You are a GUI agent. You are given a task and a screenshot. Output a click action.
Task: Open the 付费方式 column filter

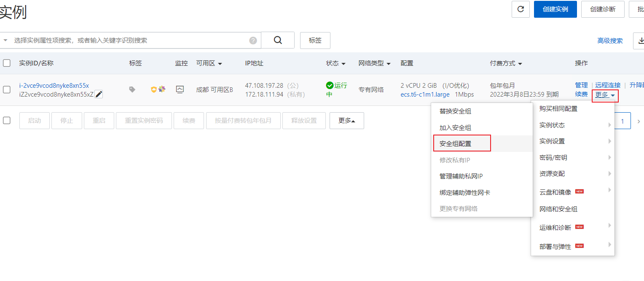click(x=520, y=64)
